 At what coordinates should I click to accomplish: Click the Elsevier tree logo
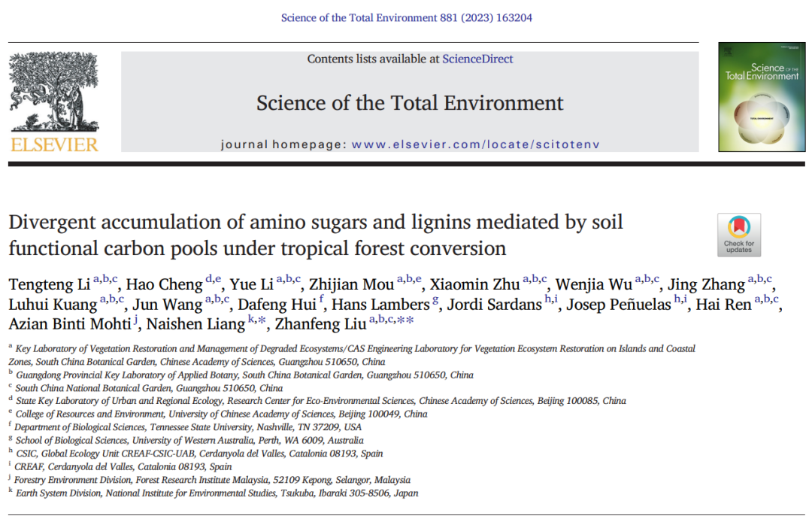[x=54, y=91]
